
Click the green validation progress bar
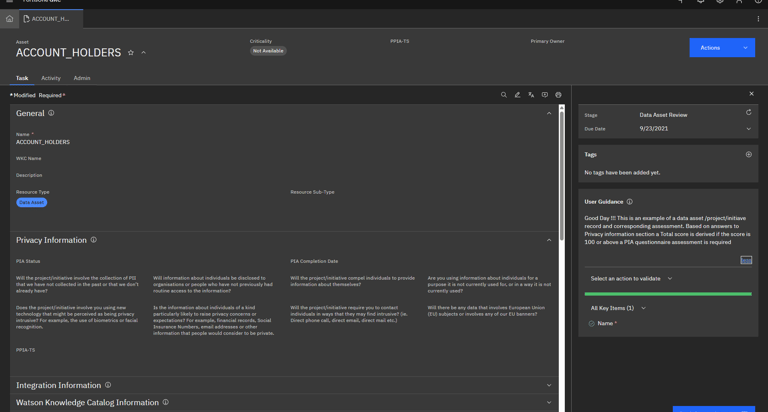(668, 294)
